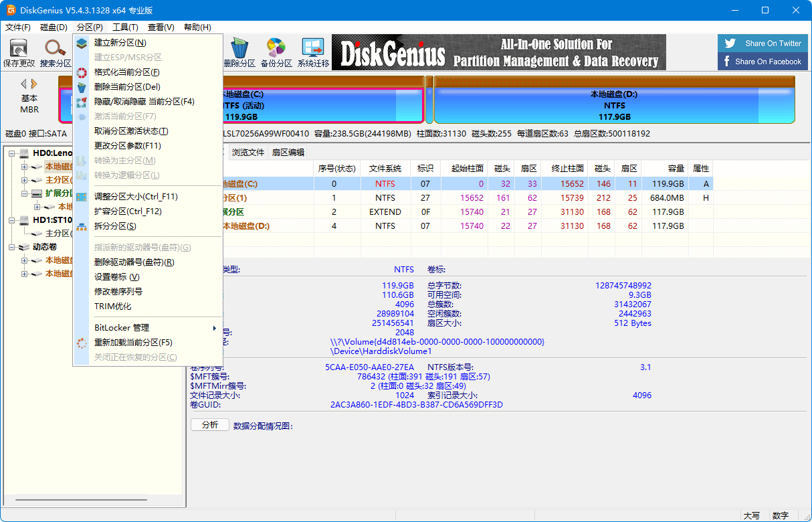The height and width of the screenshot is (522, 812).
Task: Click the 属性 column header
Action: pos(702,169)
